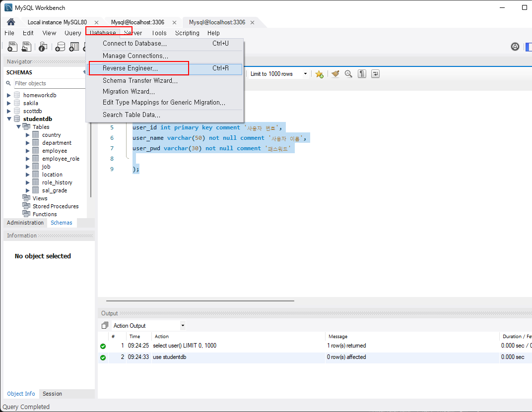Click line number 9 in the editor

pos(112,169)
